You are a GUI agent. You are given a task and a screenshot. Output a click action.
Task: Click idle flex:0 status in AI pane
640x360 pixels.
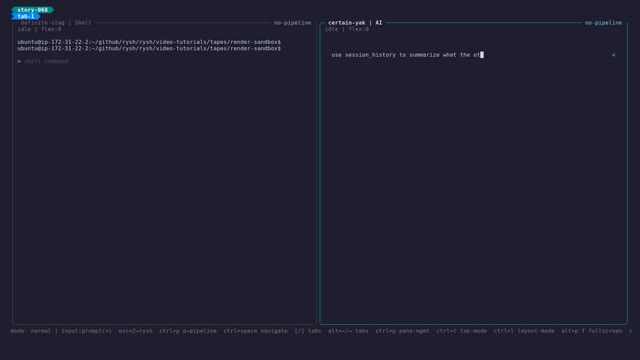(347, 29)
